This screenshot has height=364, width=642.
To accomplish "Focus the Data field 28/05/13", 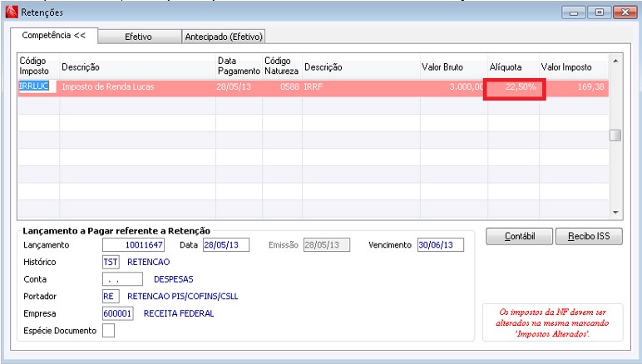I will click(x=226, y=245).
